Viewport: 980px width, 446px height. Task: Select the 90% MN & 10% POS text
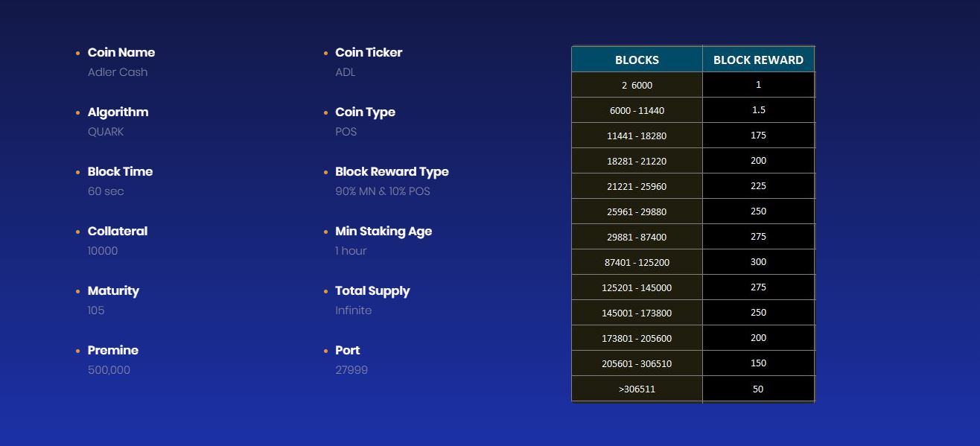coord(383,191)
